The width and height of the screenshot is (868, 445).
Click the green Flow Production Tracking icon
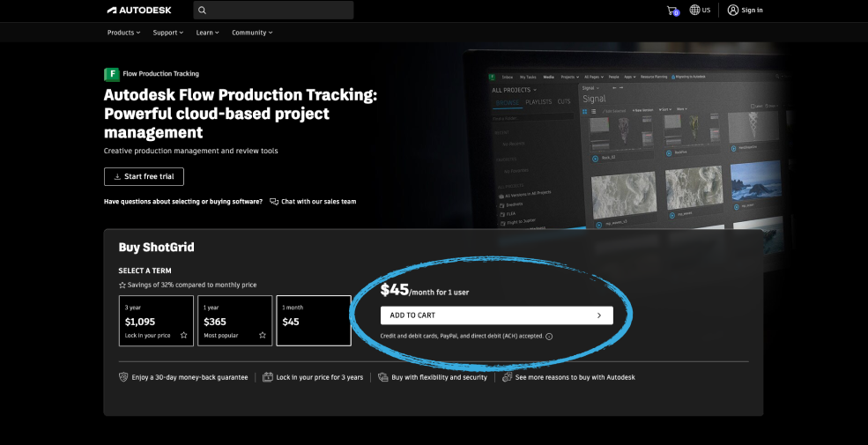(x=112, y=74)
